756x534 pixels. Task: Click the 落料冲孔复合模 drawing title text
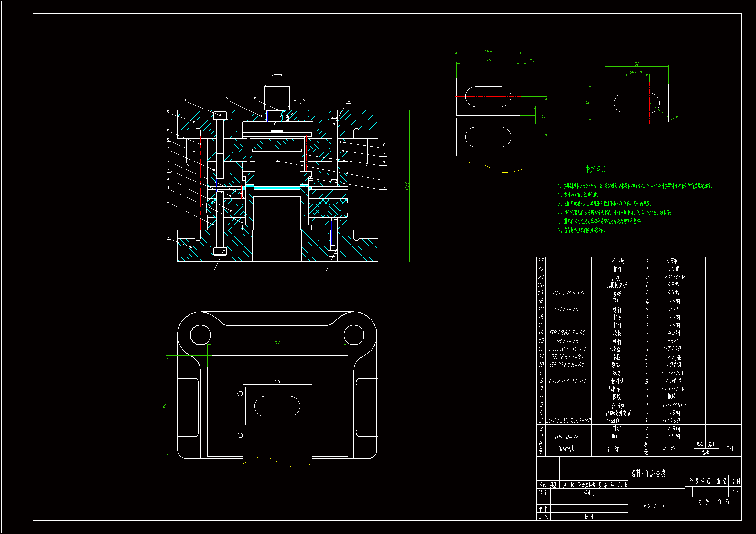[648, 473]
